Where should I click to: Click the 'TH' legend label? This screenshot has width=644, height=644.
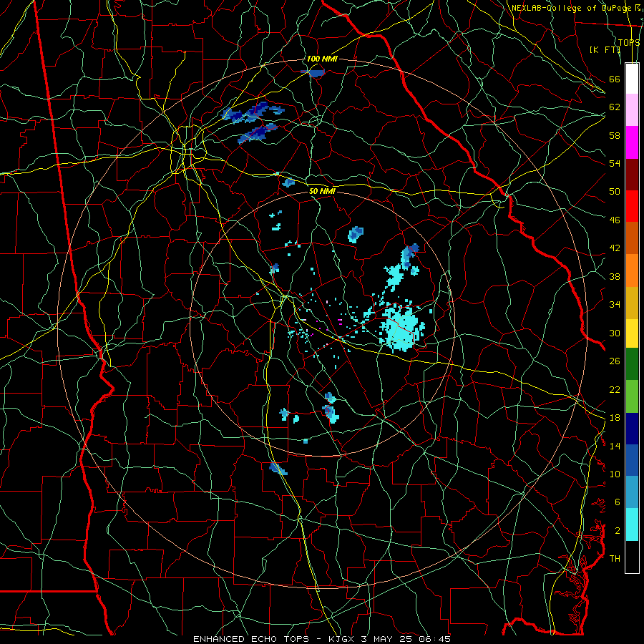tap(615, 559)
